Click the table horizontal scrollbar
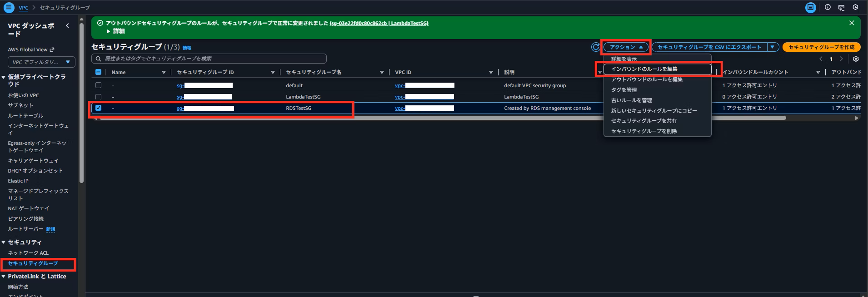The height and width of the screenshot is (297, 868). coord(443,118)
